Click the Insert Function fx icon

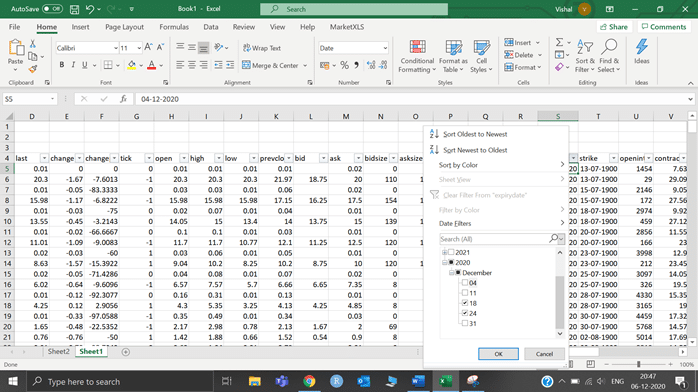123,99
